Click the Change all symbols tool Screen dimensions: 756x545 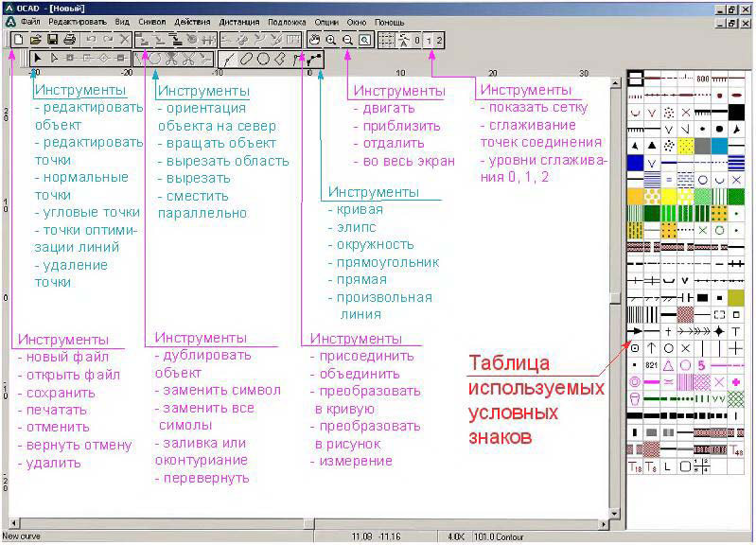coord(176,40)
